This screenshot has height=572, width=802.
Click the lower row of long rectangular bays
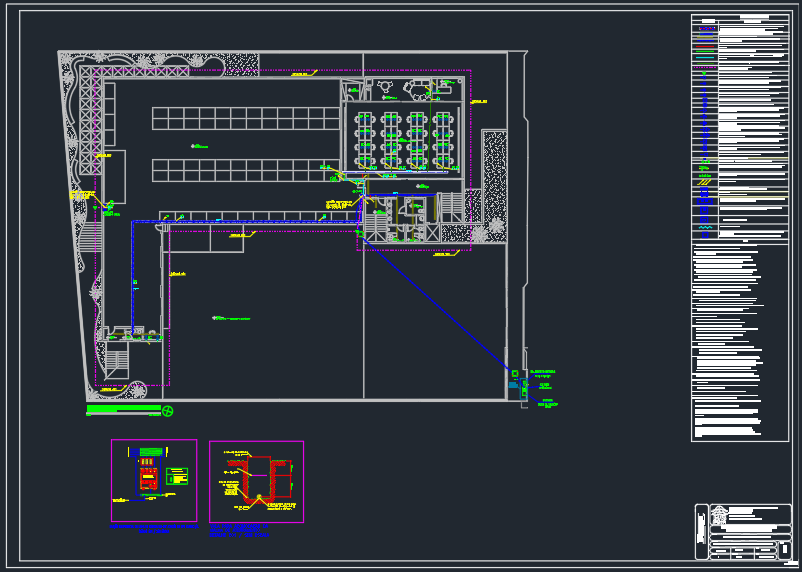pos(246,170)
